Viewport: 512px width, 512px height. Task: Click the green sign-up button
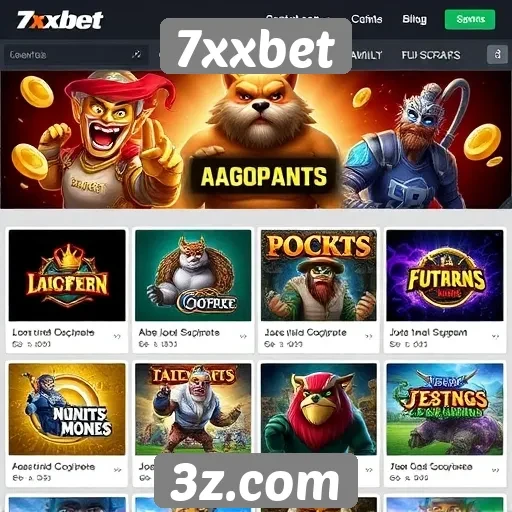coord(470,19)
